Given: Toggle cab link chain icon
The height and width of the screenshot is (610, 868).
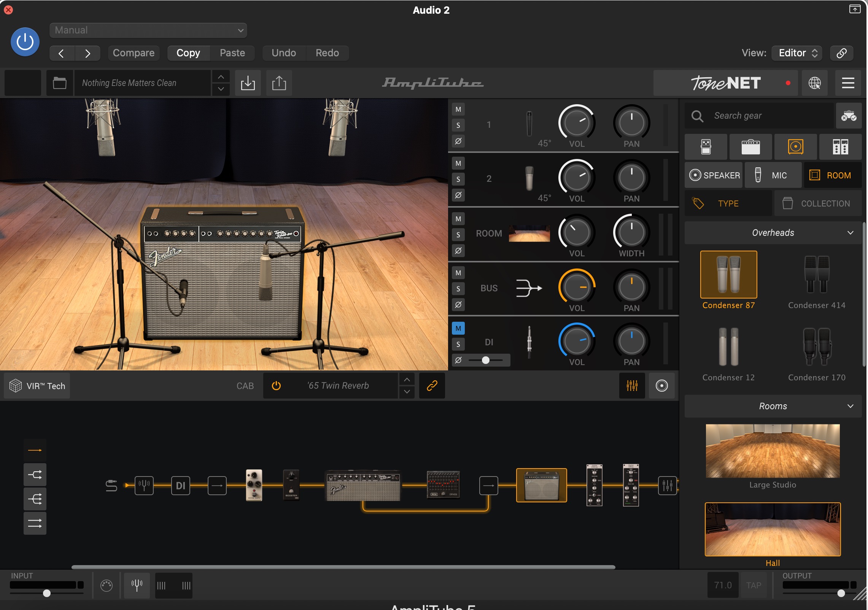Looking at the screenshot, I should 432,386.
